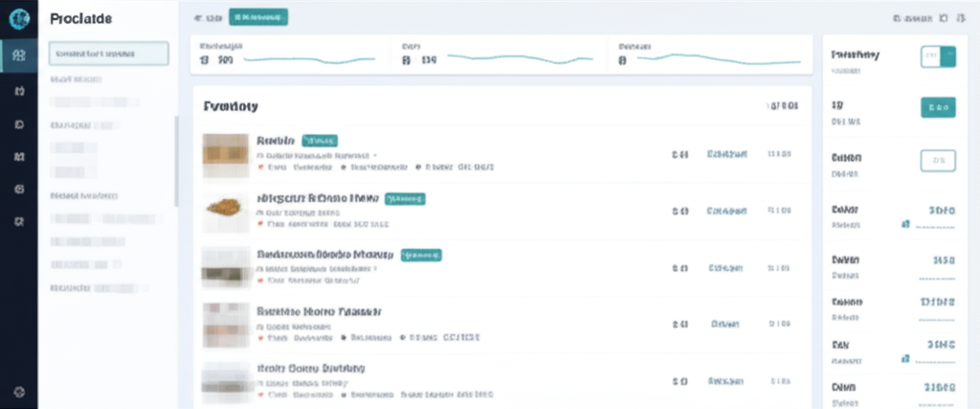Viewport: 980px width, 409px height.
Task: Open the fifth icon in dark sidebar
Action: click(18, 189)
